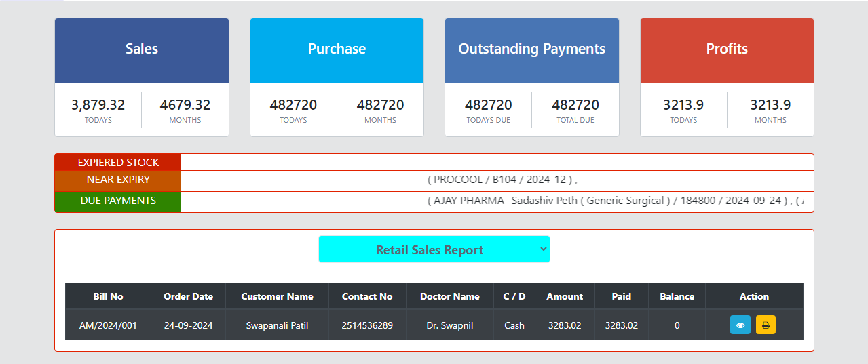
Task: Click the yellow print bill icon
Action: coord(766,325)
